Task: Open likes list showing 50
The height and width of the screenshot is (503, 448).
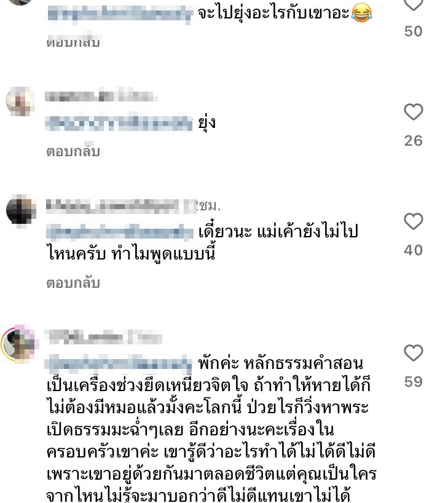Action: (414, 31)
